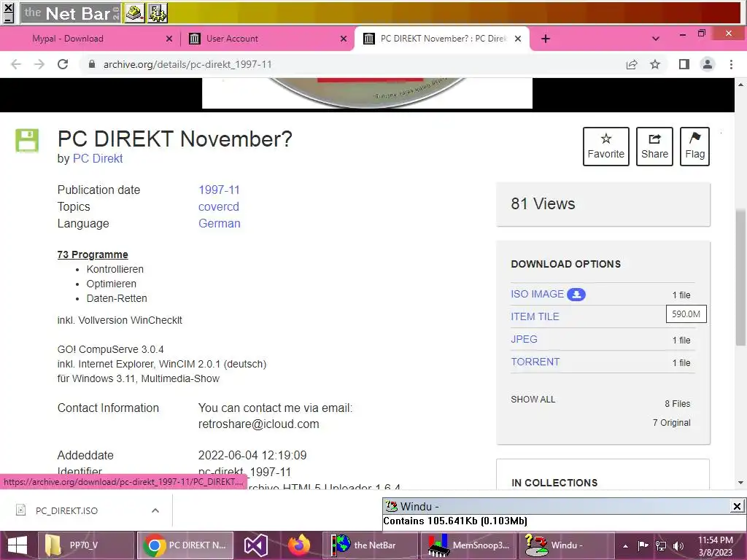Click the flag notification tray icon
The height and width of the screenshot is (560, 747).
(x=643, y=545)
